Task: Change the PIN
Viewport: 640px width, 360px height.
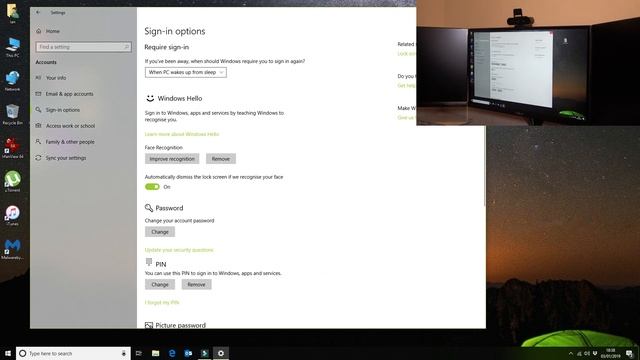Action: point(160,284)
